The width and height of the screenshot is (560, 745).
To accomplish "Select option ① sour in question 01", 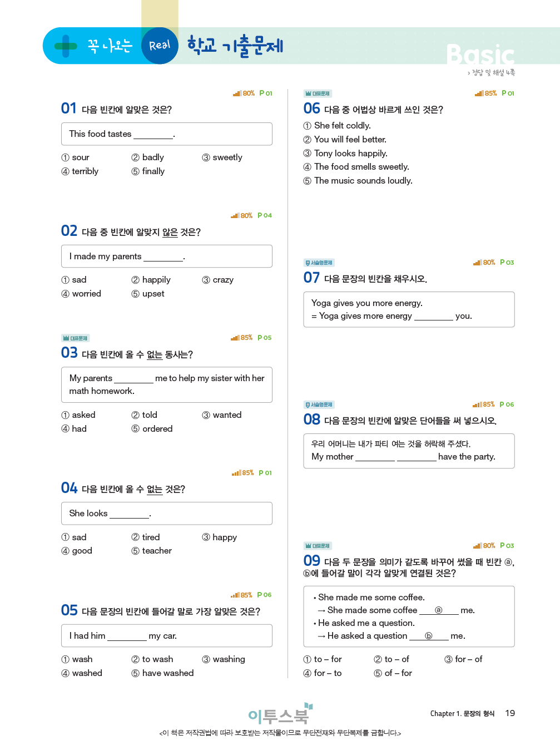I will [76, 157].
